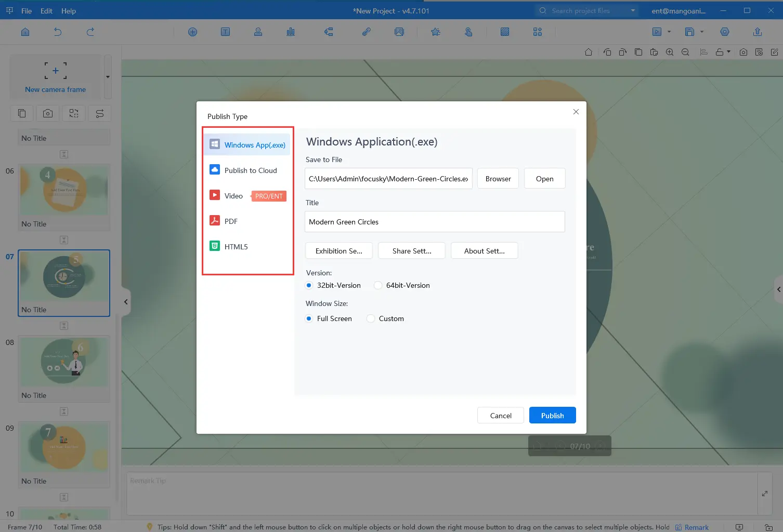
Task: Click the Browser button for file path
Action: point(498,179)
